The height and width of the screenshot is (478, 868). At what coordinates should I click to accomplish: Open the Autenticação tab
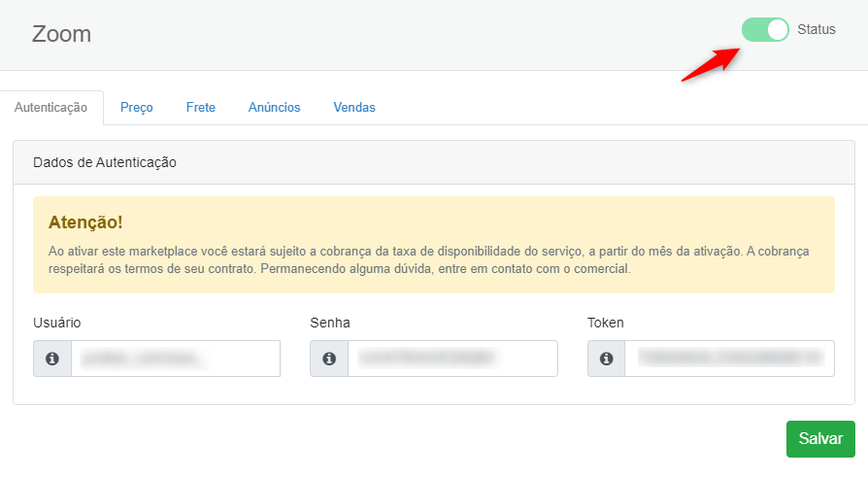tap(50, 108)
